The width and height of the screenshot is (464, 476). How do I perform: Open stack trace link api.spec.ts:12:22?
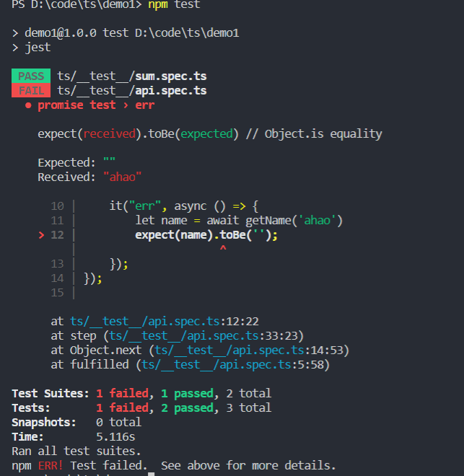(x=155, y=321)
